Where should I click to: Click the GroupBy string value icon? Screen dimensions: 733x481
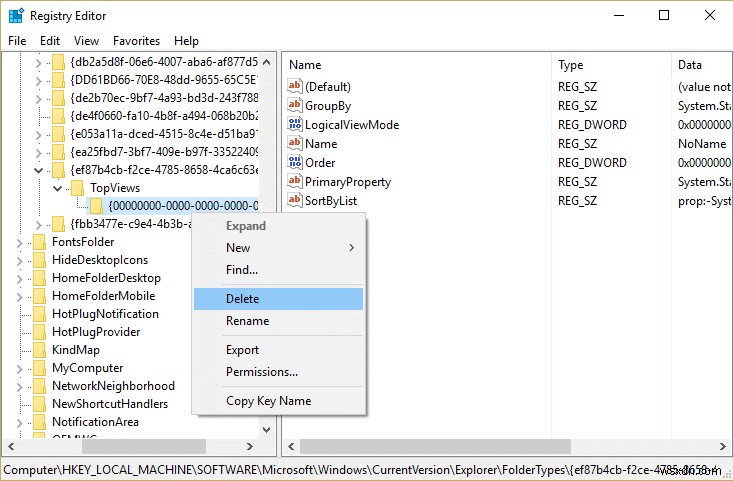[295, 105]
